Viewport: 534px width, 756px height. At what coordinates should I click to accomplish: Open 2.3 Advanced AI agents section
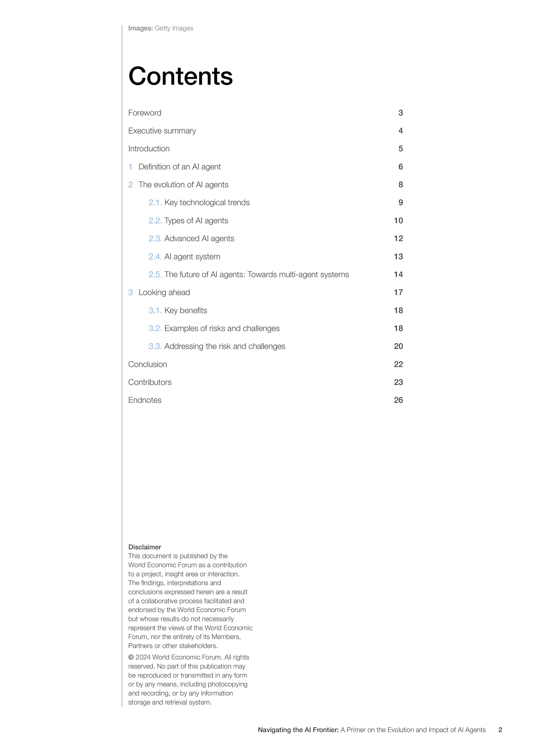pyautogui.click(x=276, y=238)
